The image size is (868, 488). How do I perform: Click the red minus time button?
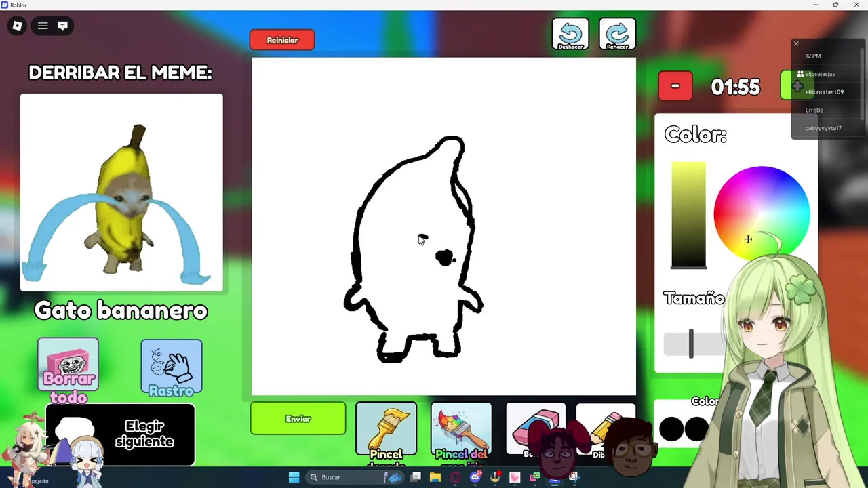(675, 86)
